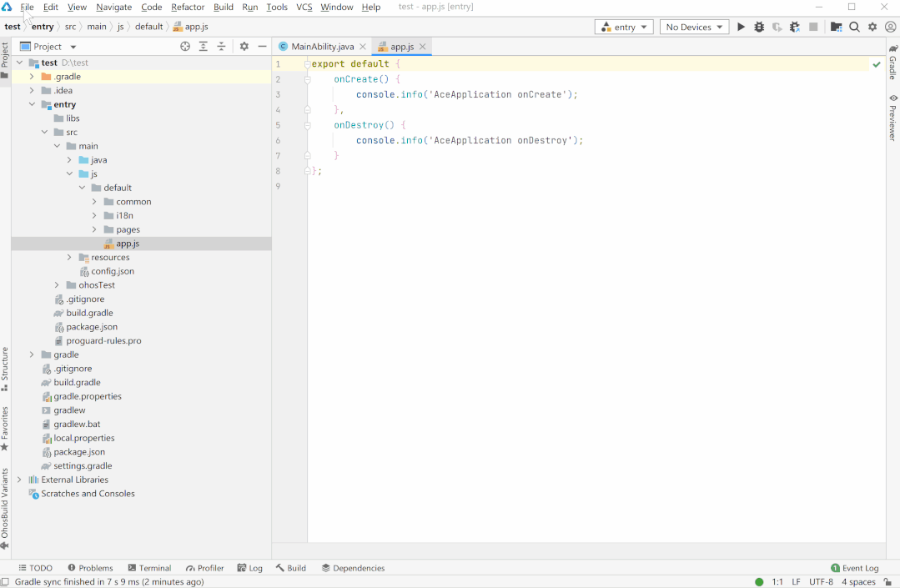Viewport: 900px width, 588px height.
Task: Click the account avatar icon at top right
Action: [890, 27]
